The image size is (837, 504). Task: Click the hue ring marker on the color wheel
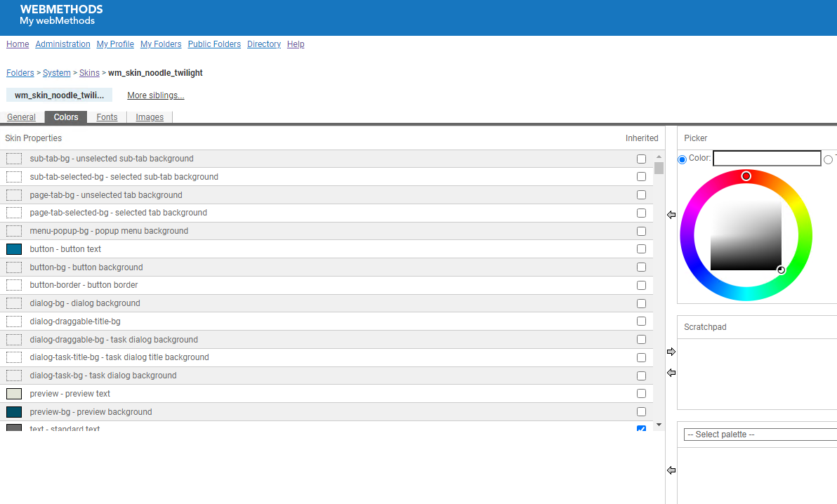tap(746, 176)
